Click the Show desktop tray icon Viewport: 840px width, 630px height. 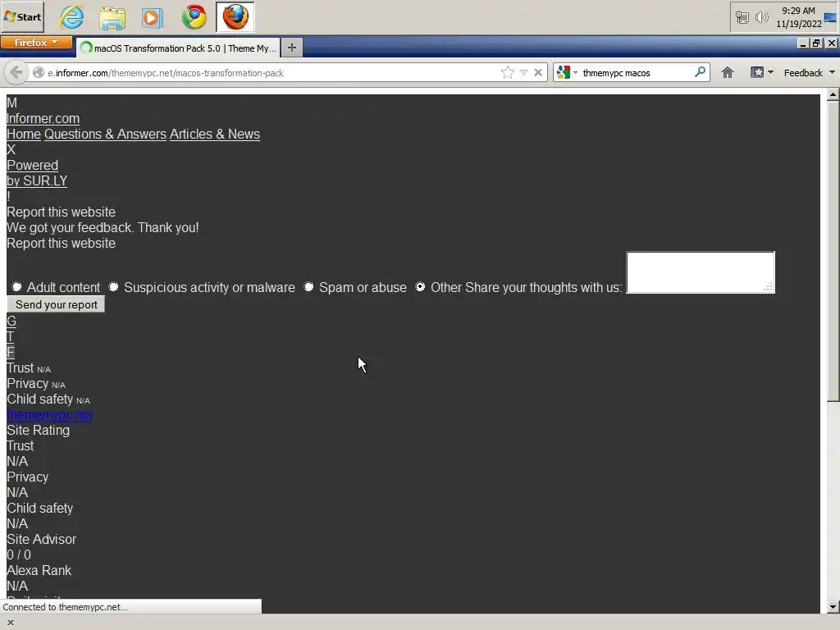[830, 18]
